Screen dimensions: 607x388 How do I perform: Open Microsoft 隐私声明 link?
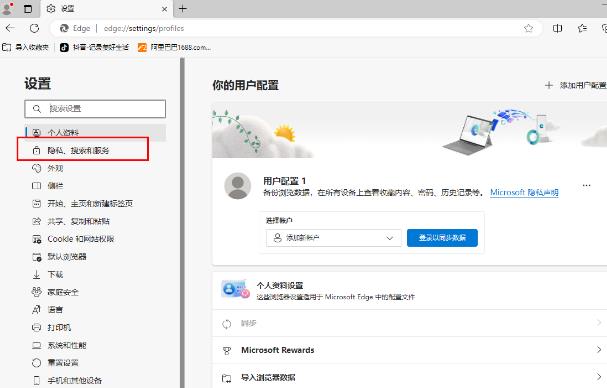524,192
